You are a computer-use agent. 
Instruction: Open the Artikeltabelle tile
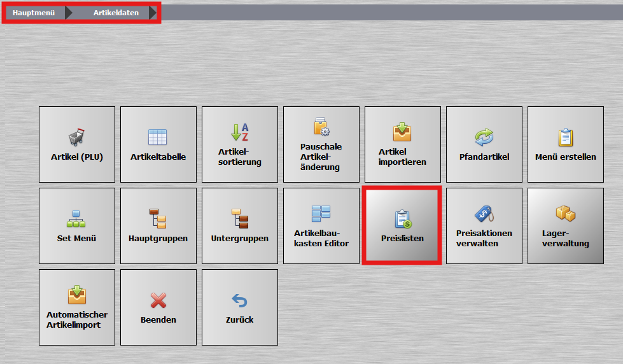[x=158, y=144]
